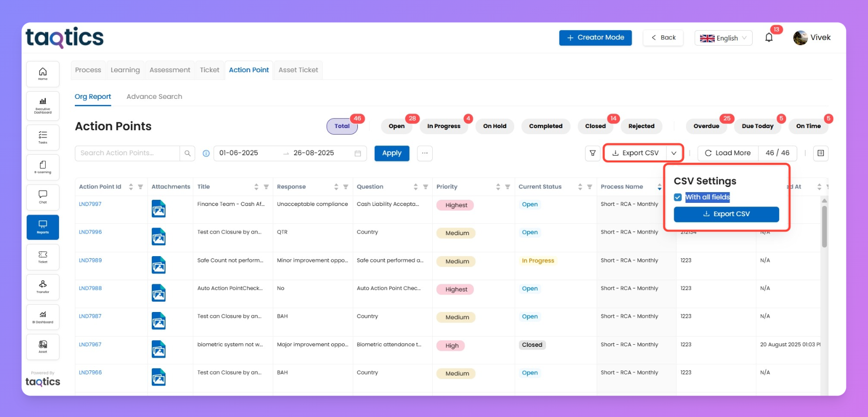Open the Advance Search tab
The image size is (868, 417).
click(154, 96)
